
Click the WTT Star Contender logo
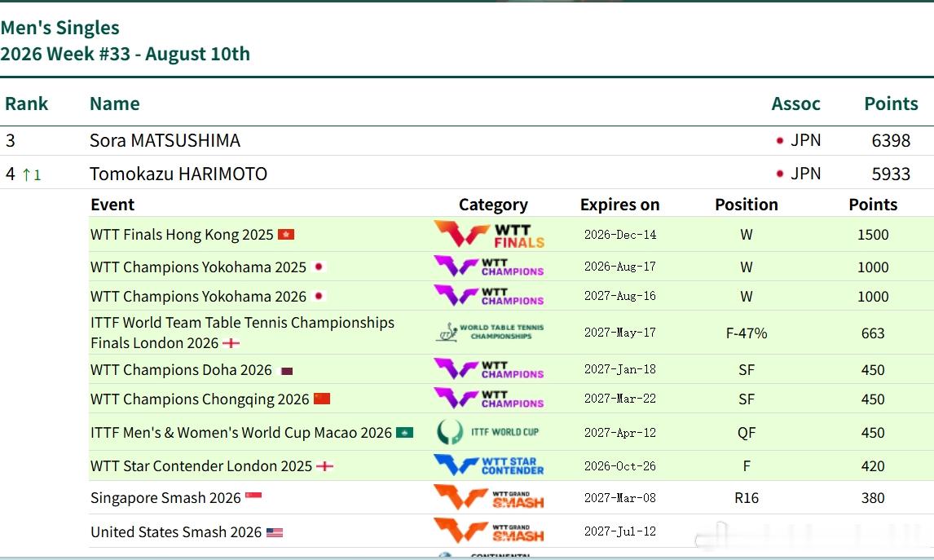489,465
